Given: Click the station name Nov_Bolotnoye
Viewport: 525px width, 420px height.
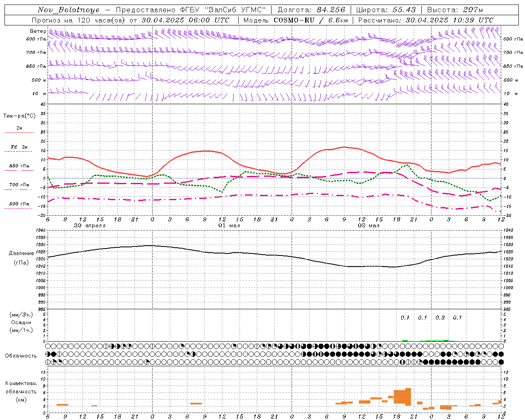Looking at the screenshot, I should (68, 10).
